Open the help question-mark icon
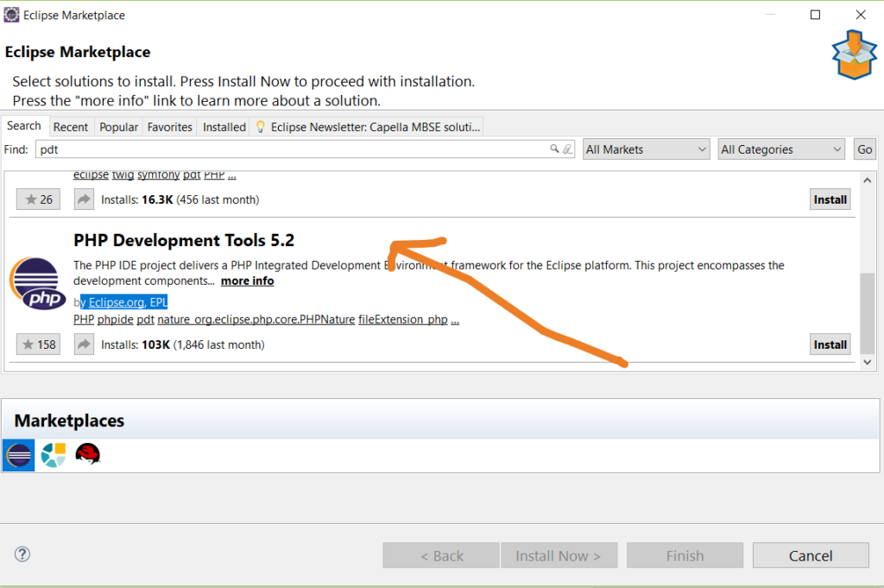Viewport: 884px width, 588px height. click(x=21, y=554)
